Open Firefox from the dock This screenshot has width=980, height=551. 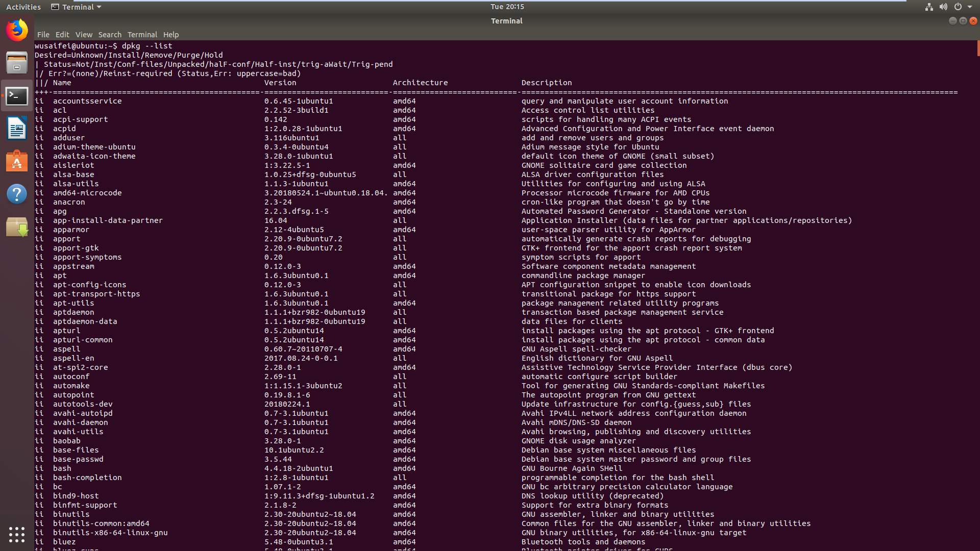click(17, 30)
